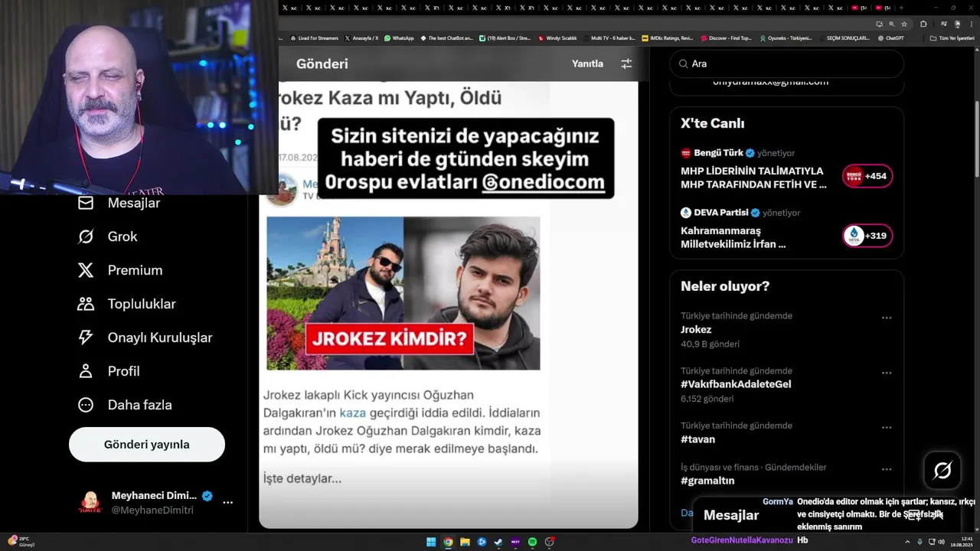
Task: Open the Livad For Streamers bookmark
Action: [314, 37]
